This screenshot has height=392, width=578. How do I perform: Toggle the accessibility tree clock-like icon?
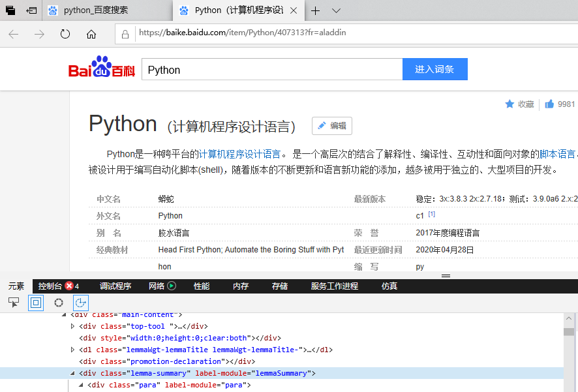point(81,303)
